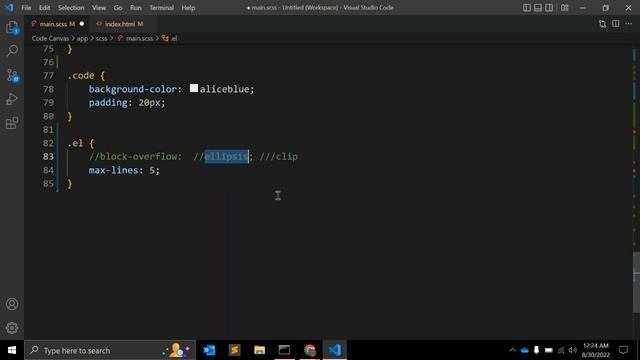Click the VS Code logo in title bar
Screen dimensions: 640x360
click(9, 8)
